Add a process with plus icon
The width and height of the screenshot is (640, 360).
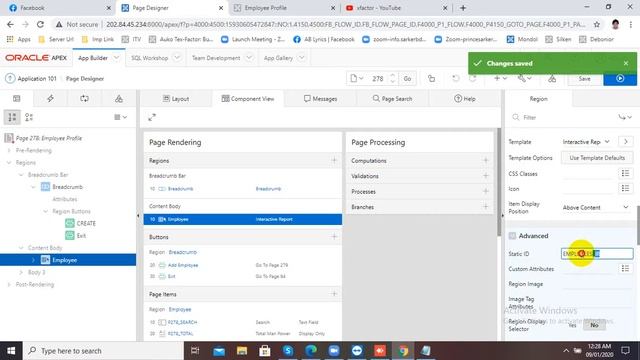point(485,191)
